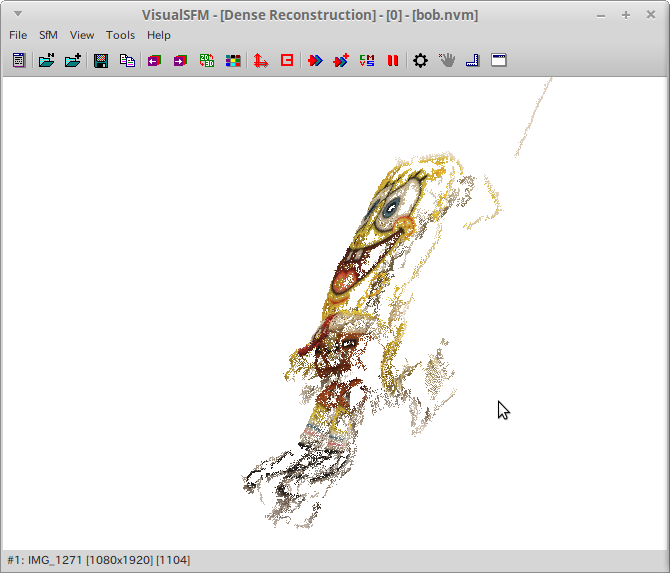Click the floppy disk save icon
This screenshot has width=670, height=573.
click(101, 61)
